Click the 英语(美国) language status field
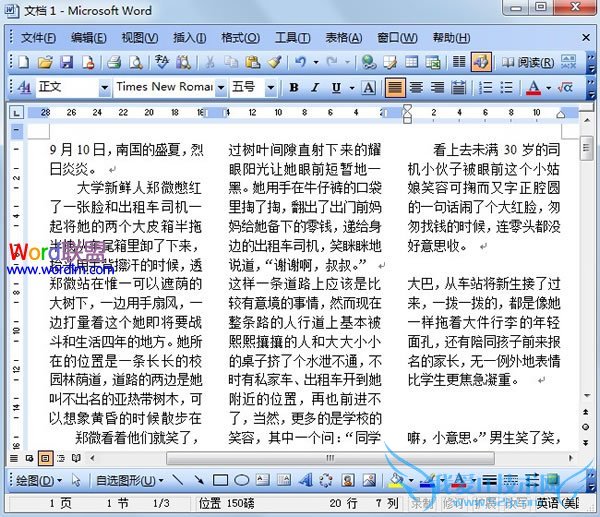Screen dimensions: 600x517 557,503
